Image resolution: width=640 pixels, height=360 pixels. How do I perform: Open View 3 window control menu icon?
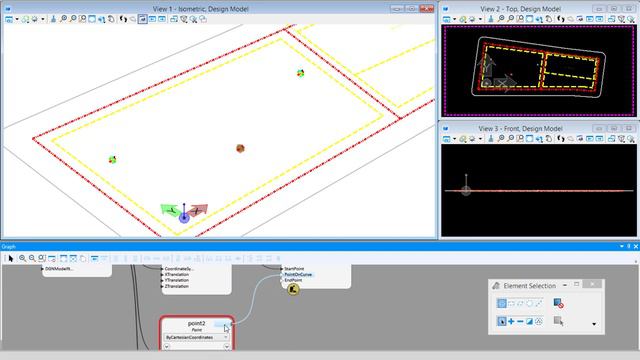pyautogui.click(x=445, y=129)
